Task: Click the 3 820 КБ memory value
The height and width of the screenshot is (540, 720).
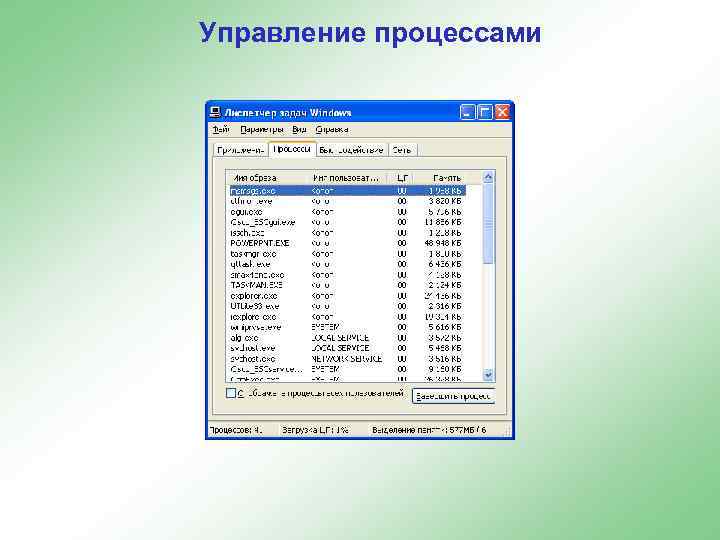Action: tap(445, 202)
